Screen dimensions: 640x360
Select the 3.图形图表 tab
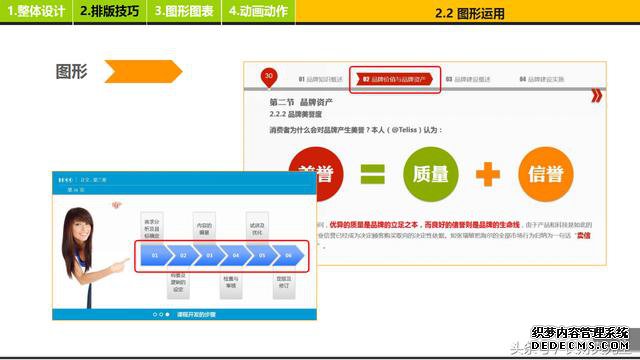(184, 11)
